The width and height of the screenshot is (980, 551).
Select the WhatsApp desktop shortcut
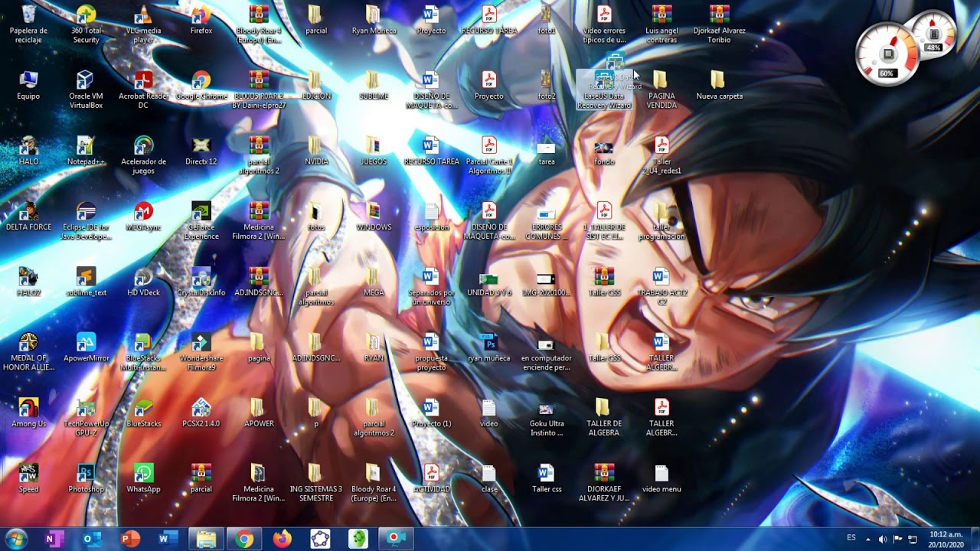[x=143, y=478]
